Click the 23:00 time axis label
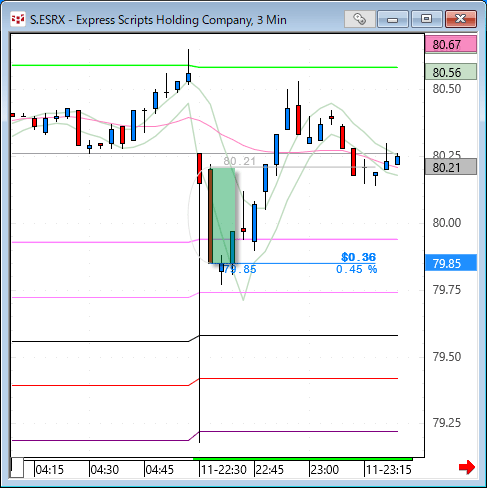This screenshot has width=487, height=488. pyautogui.click(x=325, y=470)
